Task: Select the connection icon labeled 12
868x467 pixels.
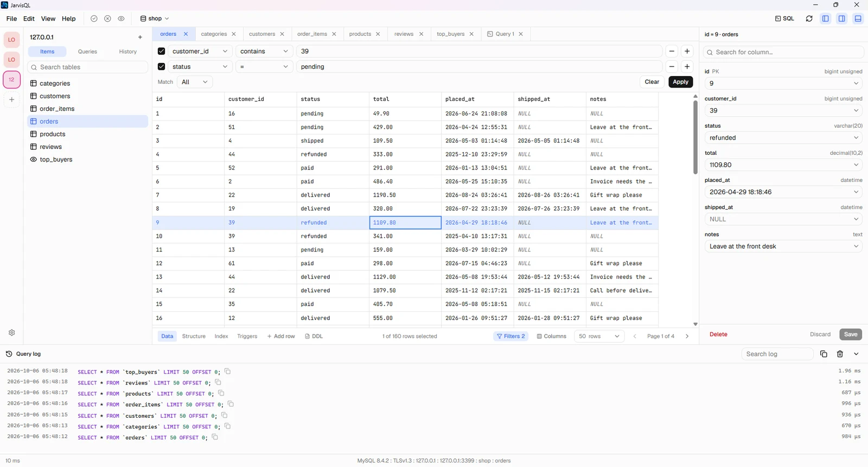Action: [x=11, y=79]
